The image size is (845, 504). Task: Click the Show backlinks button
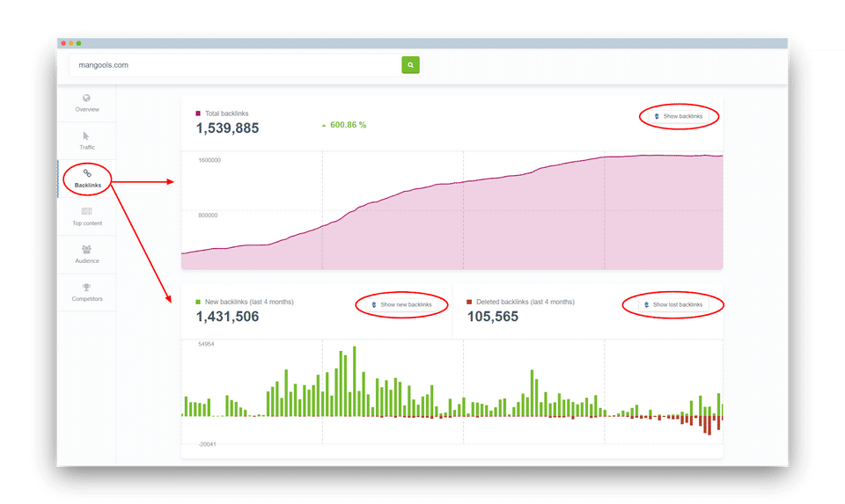pyautogui.click(x=679, y=116)
